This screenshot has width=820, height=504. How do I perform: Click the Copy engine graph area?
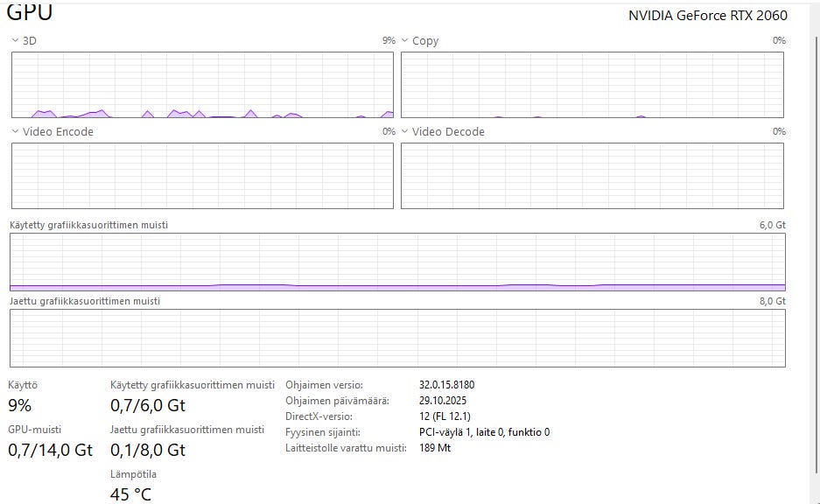coord(592,84)
